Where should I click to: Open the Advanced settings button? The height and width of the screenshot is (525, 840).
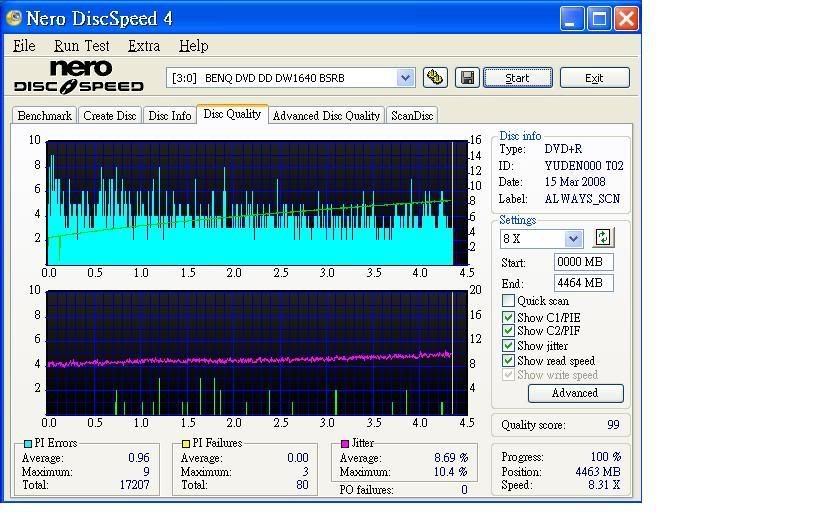[x=575, y=393]
